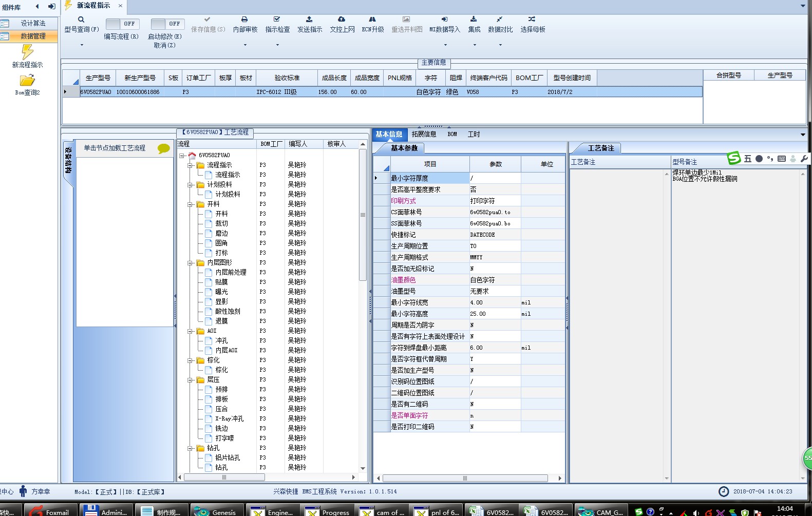Screen dimensions: 812x516
Task: Click the 最小字符厚度 parameter field
Action: click(495, 178)
